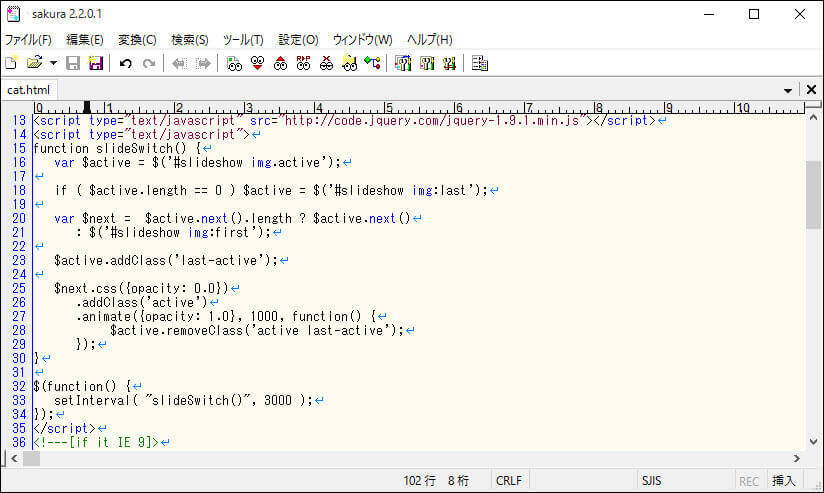
Task: Select the cat.html tab
Action: tap(28, 90)
